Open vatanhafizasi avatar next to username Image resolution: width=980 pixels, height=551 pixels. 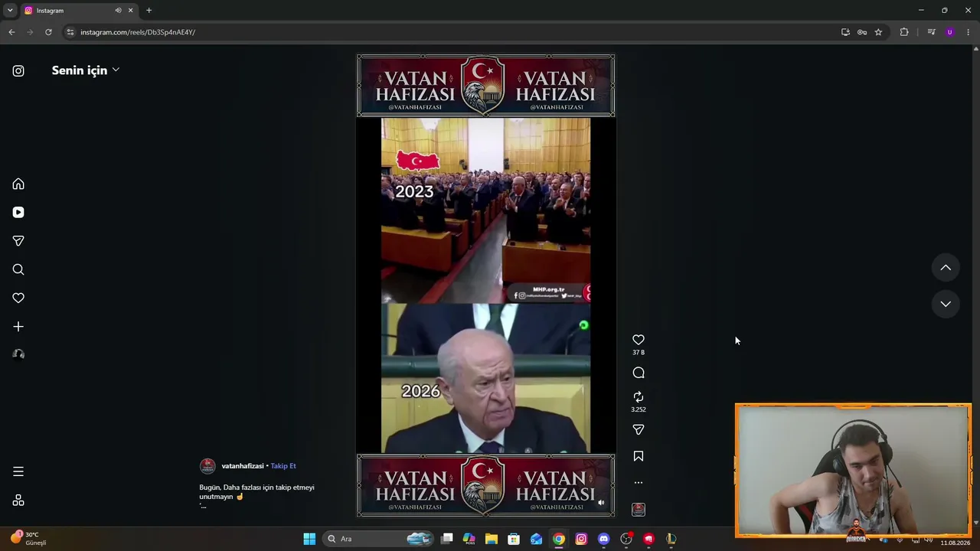(x=207, y=466)
